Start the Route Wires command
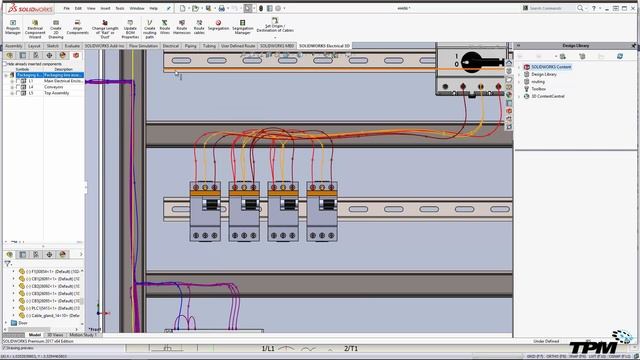 [164, 27]
